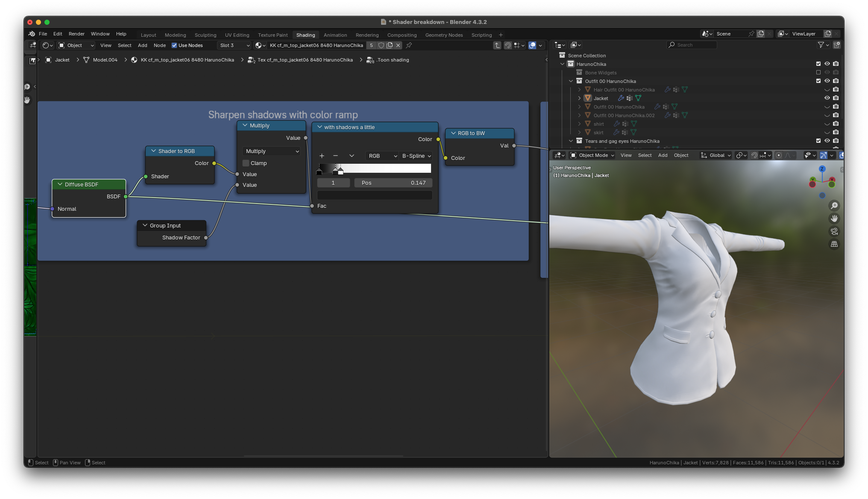Click the pin node tree icon
868x499 pixels.
[409, 45]
